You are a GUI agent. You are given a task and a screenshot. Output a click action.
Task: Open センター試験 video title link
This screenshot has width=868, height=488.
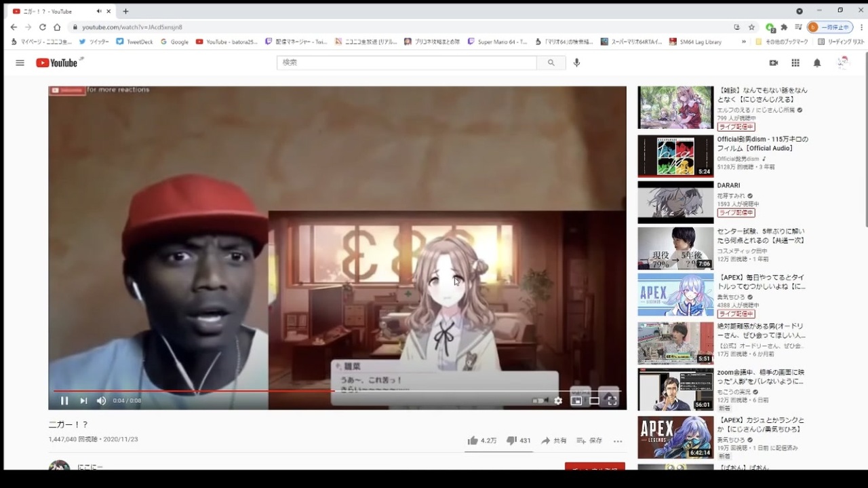(x=761, y=236)
